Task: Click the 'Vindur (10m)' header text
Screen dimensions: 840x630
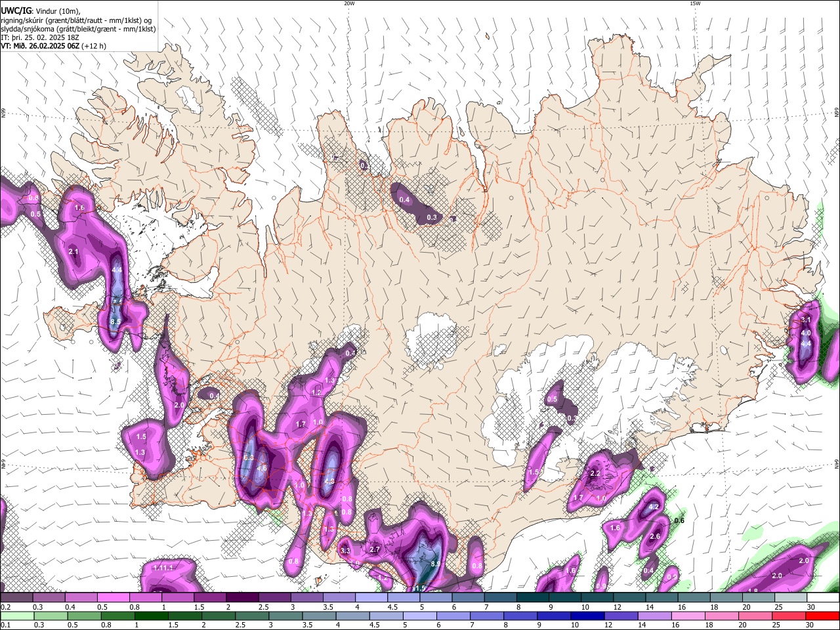Action: tap(57, 10)
